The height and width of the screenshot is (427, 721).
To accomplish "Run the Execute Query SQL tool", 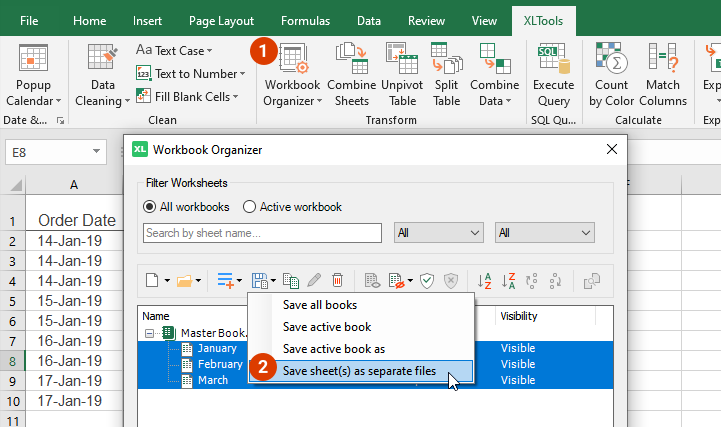I will [x=554, y=75].
